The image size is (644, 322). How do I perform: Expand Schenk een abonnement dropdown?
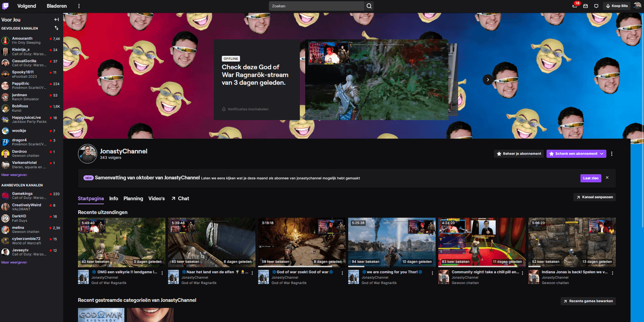coord(576,153)
